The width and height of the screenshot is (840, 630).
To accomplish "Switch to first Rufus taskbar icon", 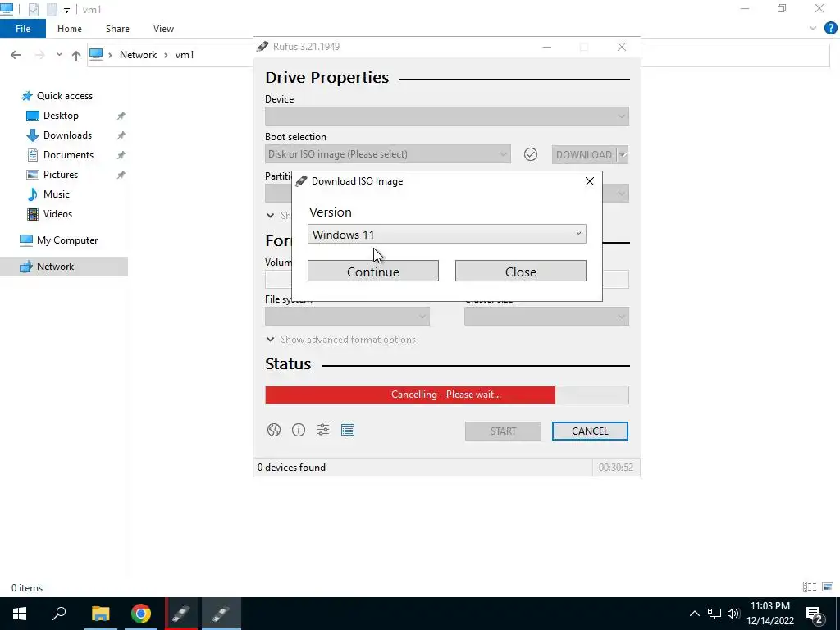I will tap(181, 614).
